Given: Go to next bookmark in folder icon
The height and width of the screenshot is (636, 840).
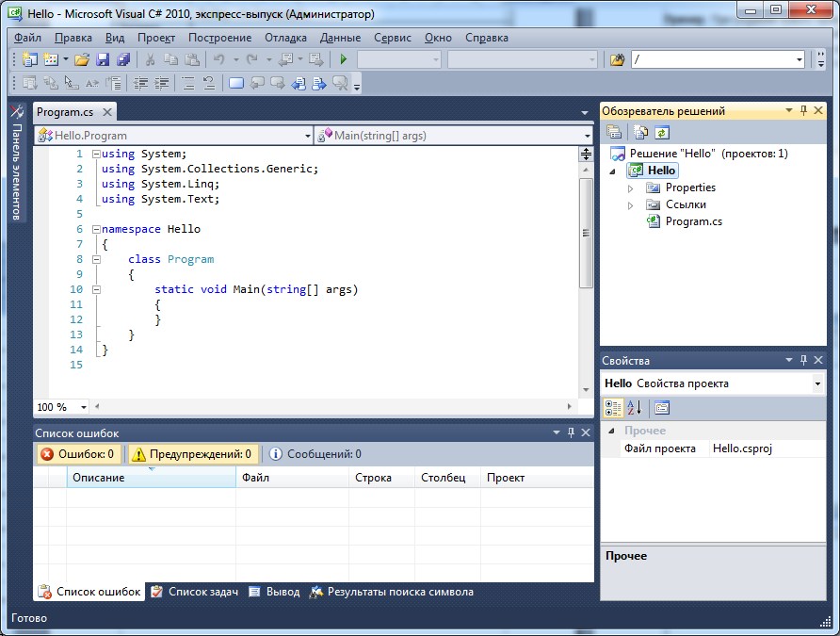Looking at the screenshot, I should (x=319, y=83).
